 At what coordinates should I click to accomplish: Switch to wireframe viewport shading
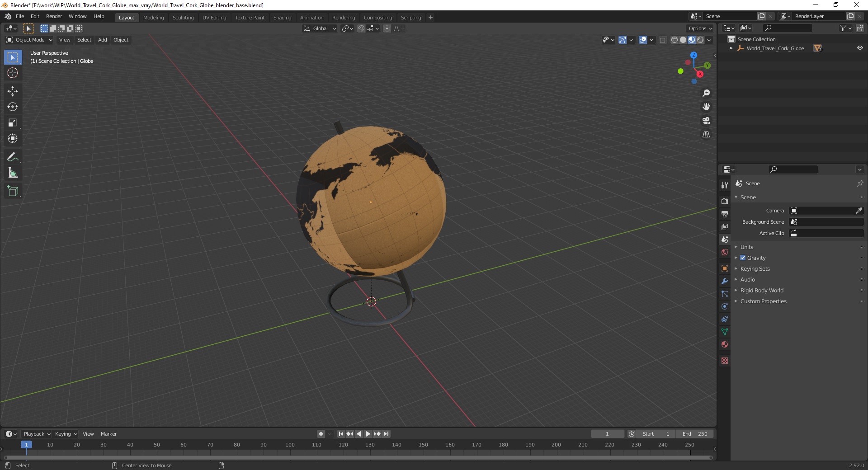tap(675, 40)
